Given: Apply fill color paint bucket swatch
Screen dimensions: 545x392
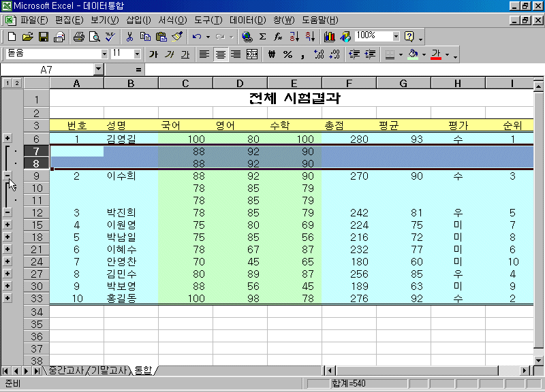Looking at the screenshot, I should pos(413,54).
